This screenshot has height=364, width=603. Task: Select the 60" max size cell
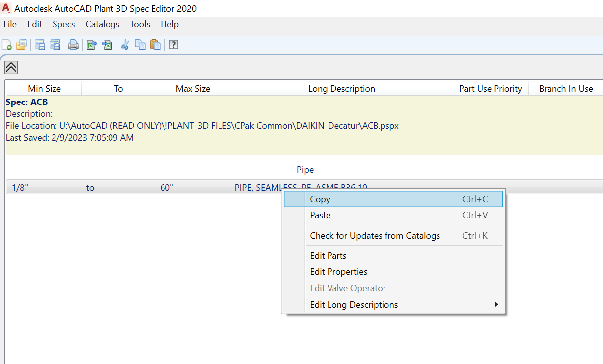167,188
